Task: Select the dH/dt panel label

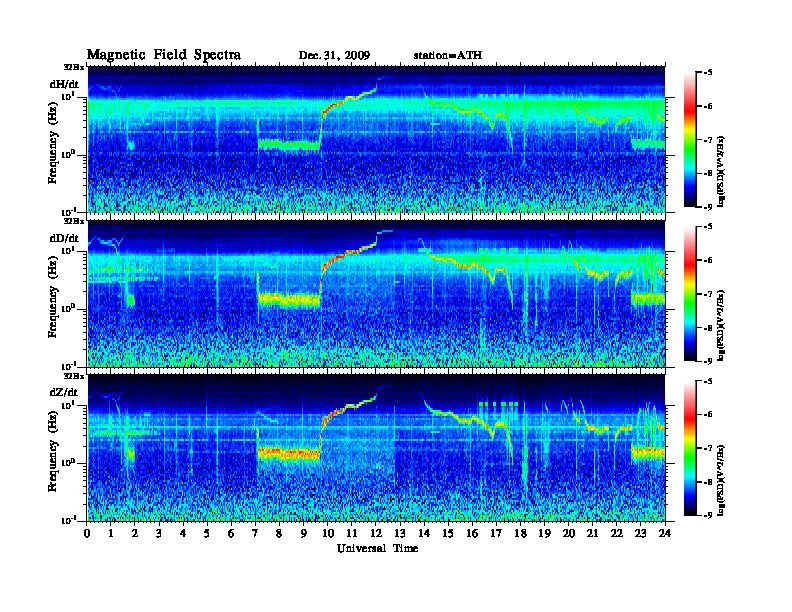Action: click(64, 84)
